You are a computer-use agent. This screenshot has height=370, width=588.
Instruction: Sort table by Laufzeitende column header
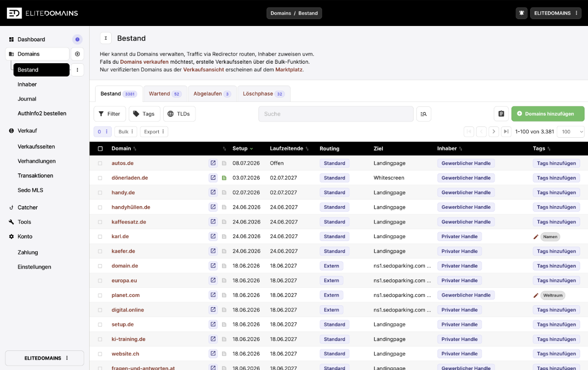(x=290, y=148)
